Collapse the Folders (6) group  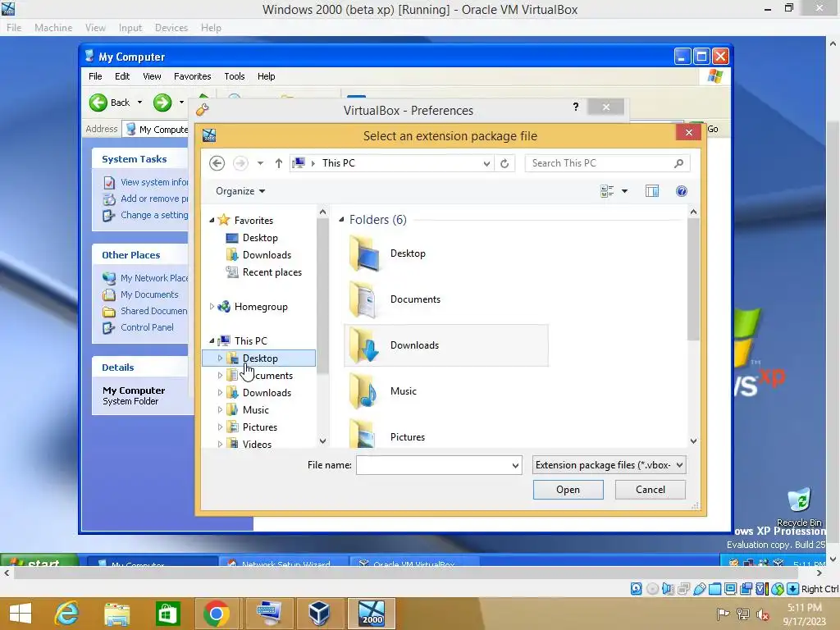(341, 220)
